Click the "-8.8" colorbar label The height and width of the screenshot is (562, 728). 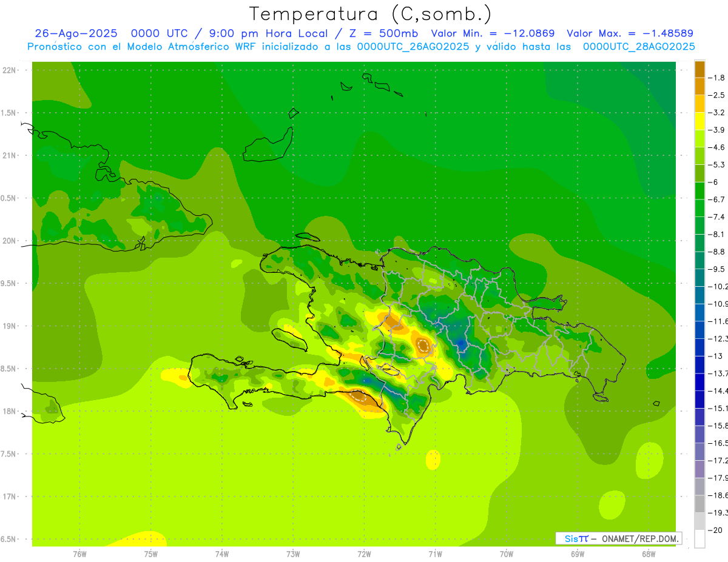(717, 252)
